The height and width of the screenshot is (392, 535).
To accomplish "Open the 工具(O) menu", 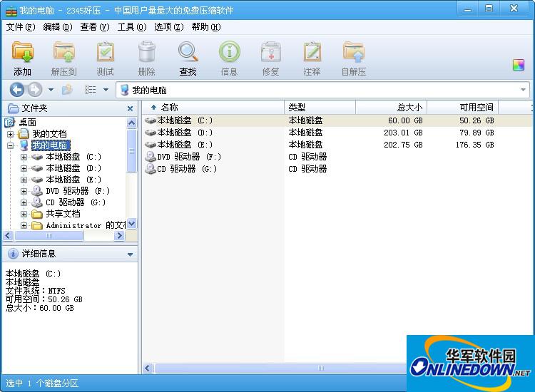I will click(131, 27).
